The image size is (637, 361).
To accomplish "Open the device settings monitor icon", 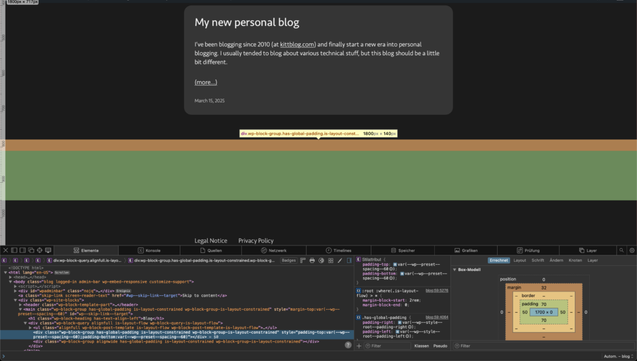I will point(48,250).
